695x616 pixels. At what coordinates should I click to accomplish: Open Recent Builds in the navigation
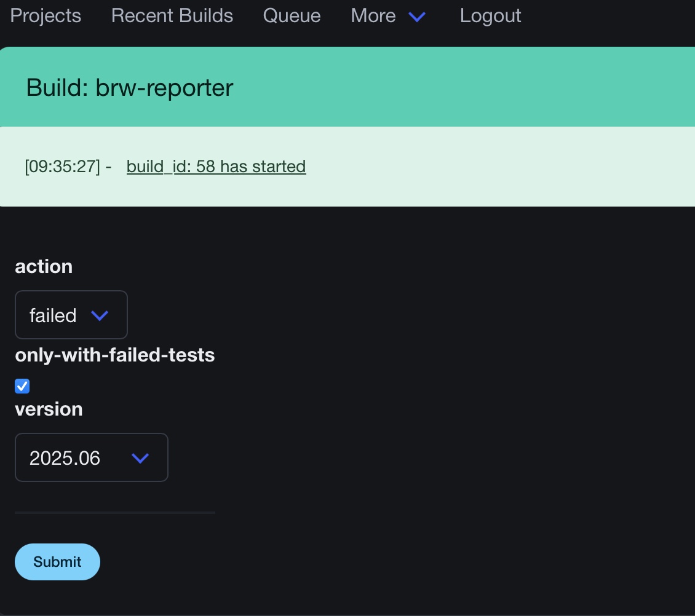[172, 16]
